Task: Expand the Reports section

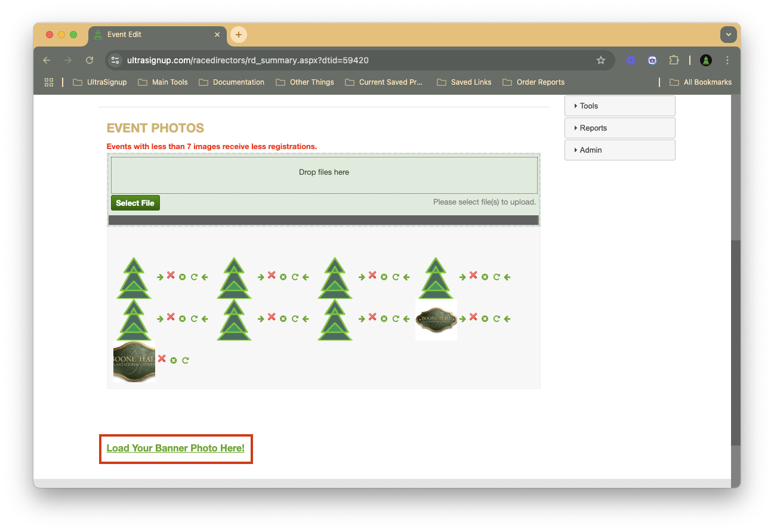Action: 619,128
